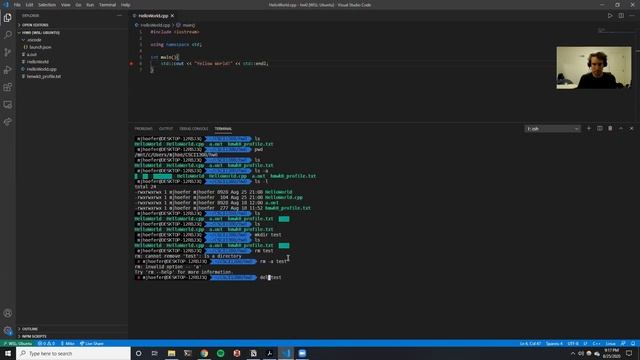
Task: Click the editor minimap
Action: click(615, 31)
